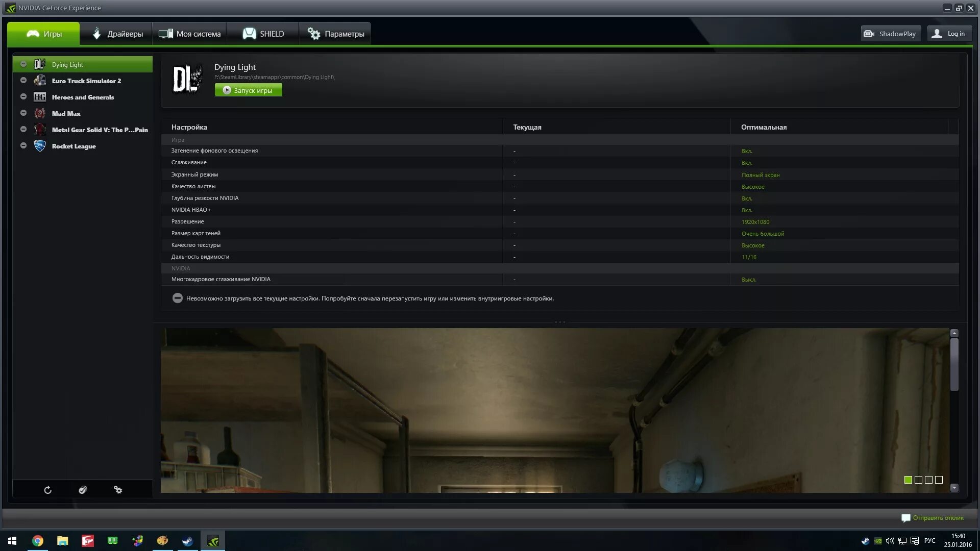
Task: Toggle the status circle next to Mad Max
Action: pos(23,113)
